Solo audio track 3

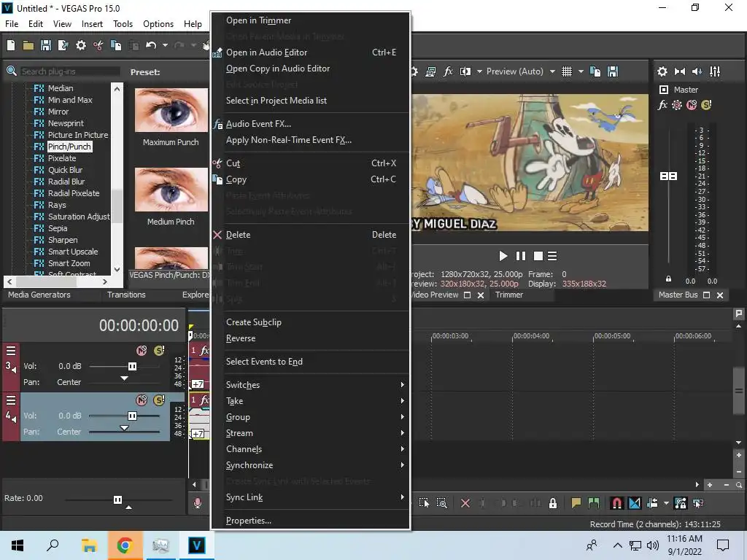click(x=159, y=351)
